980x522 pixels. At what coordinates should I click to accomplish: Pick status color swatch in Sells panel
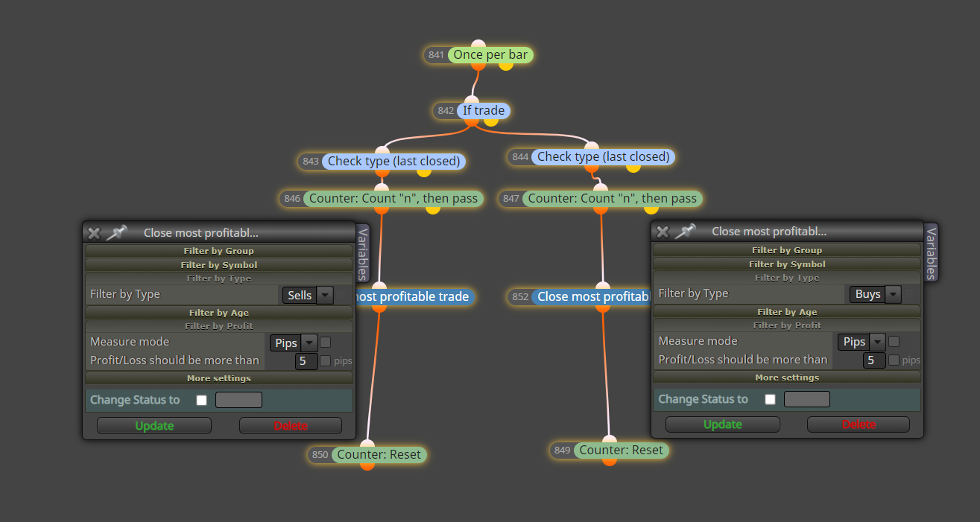tap(238, 400)
